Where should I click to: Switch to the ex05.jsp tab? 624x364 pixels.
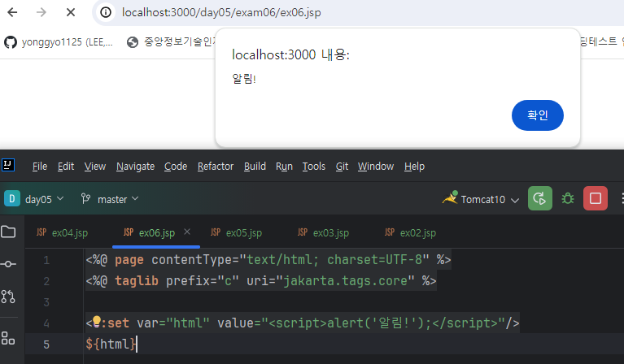click(237, 232)
